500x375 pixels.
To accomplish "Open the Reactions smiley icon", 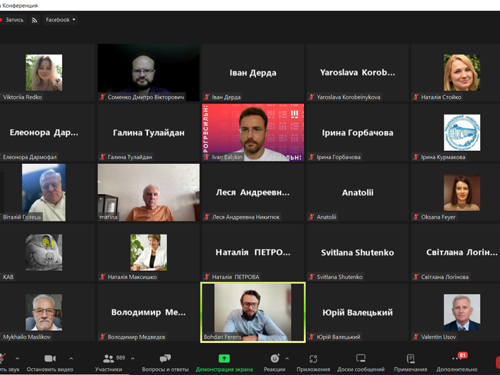I will coord(275,359).
